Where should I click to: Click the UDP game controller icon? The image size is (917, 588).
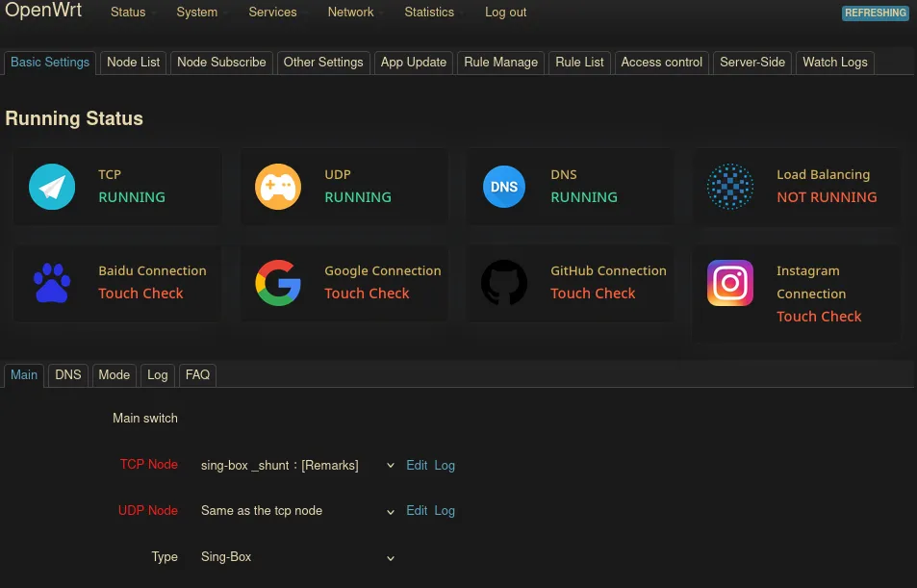[x=278, y=186]
